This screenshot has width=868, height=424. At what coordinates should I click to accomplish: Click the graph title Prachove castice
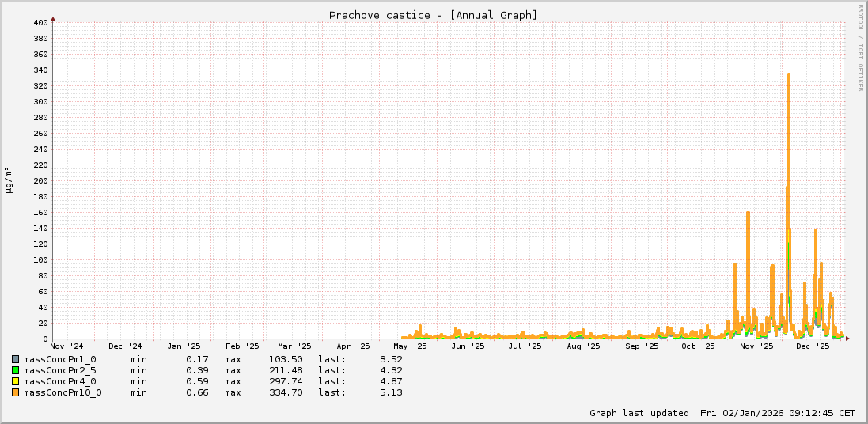[x=433, y=15]
